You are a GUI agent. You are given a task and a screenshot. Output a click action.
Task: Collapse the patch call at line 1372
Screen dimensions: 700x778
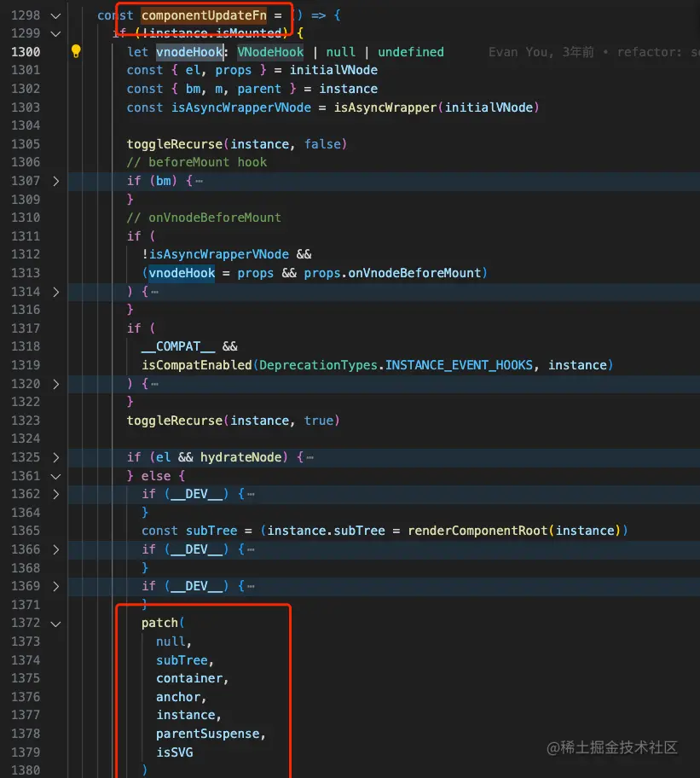(56, 624)
